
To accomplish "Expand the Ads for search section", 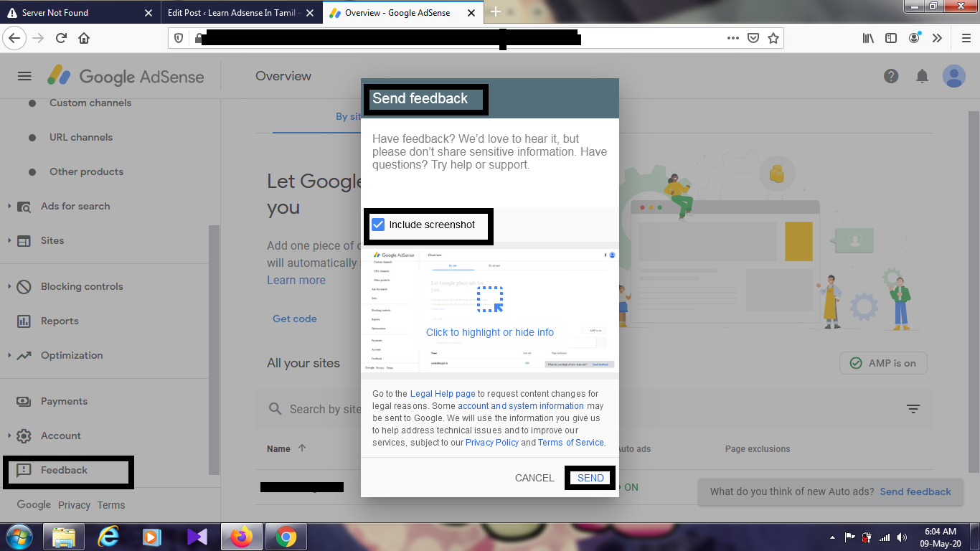I will pyautogui.click(x=75, y=207).
